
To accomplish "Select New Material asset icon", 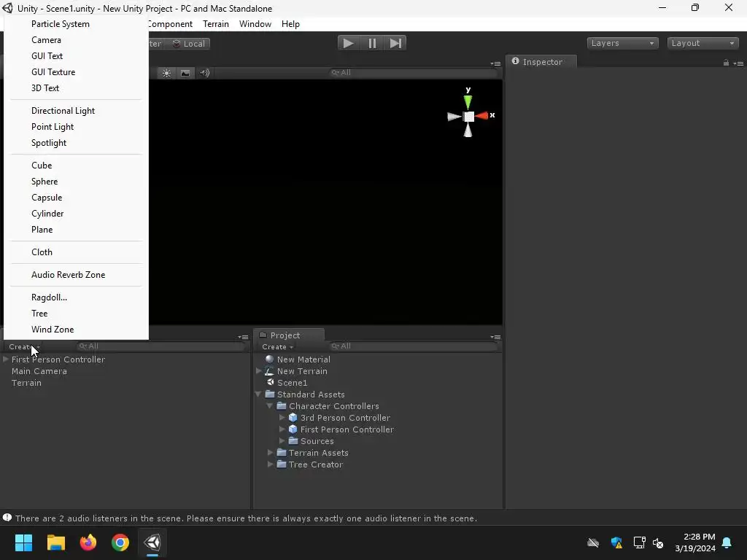I will coord(270,359).
